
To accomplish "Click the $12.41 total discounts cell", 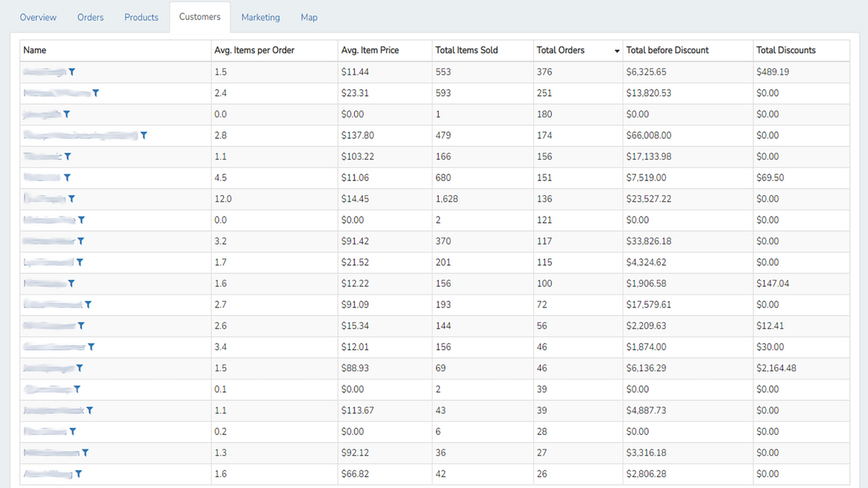I will [x=801, y=326].
